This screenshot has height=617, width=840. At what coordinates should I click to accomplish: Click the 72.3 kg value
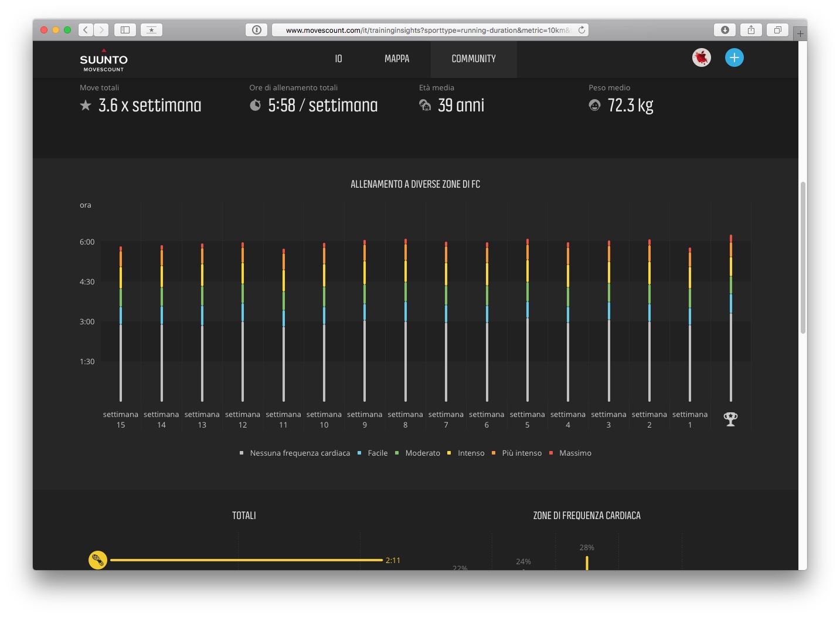[x=630, y=106]
